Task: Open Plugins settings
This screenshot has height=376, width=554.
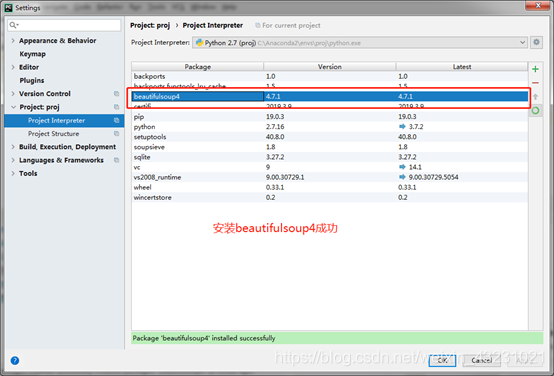Action: [32, 81]
